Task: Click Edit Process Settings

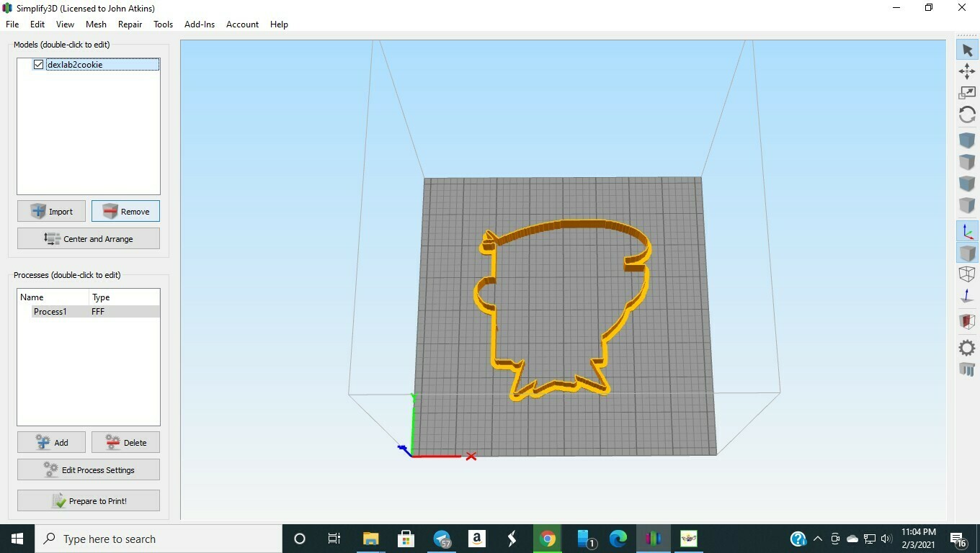Action: click(88, 469)
